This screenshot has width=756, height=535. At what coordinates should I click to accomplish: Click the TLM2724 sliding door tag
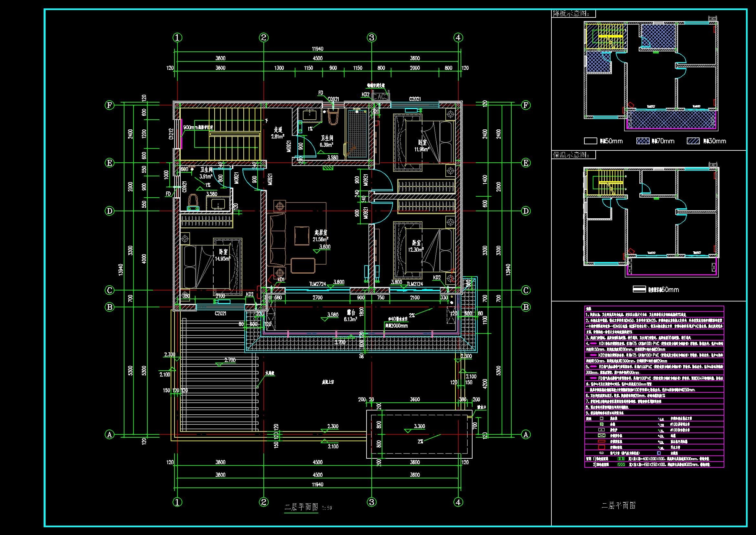(x=318, y=283)
